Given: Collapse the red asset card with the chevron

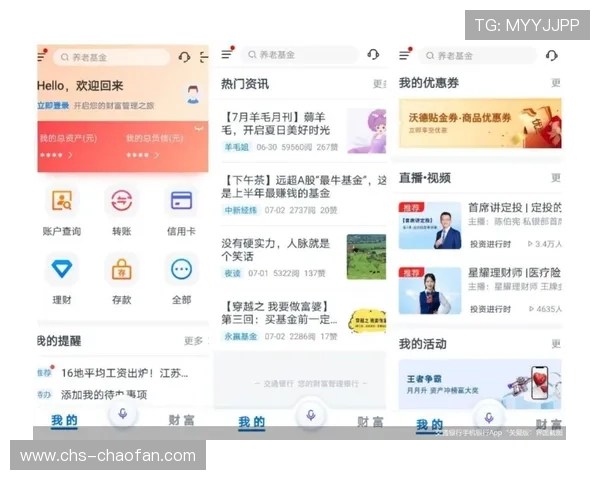Looking at the screenshot, I should pyautogui.click(x=199, y=129).
